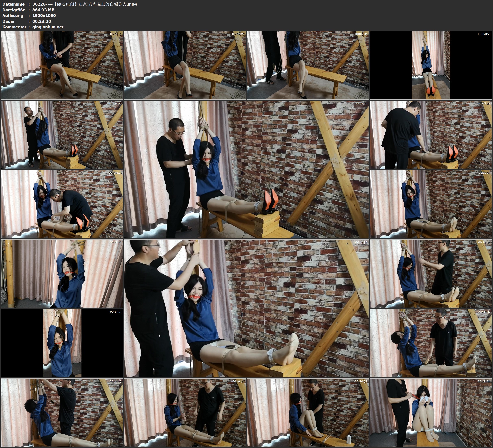The width and height of the screenshot is (493, 448).
Task: Select the thumbnail at 00:09:49
Action: 62,204
